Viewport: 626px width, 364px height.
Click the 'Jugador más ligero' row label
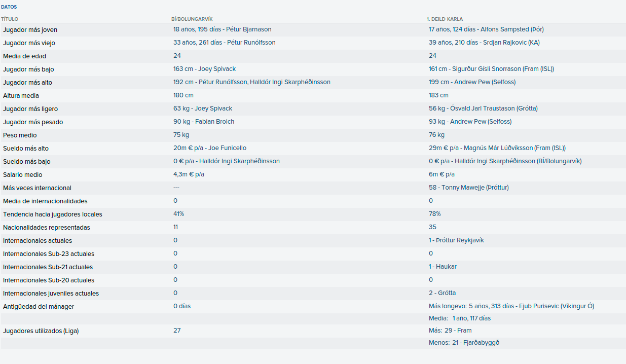pyautogui.click(x=30, y=109)
